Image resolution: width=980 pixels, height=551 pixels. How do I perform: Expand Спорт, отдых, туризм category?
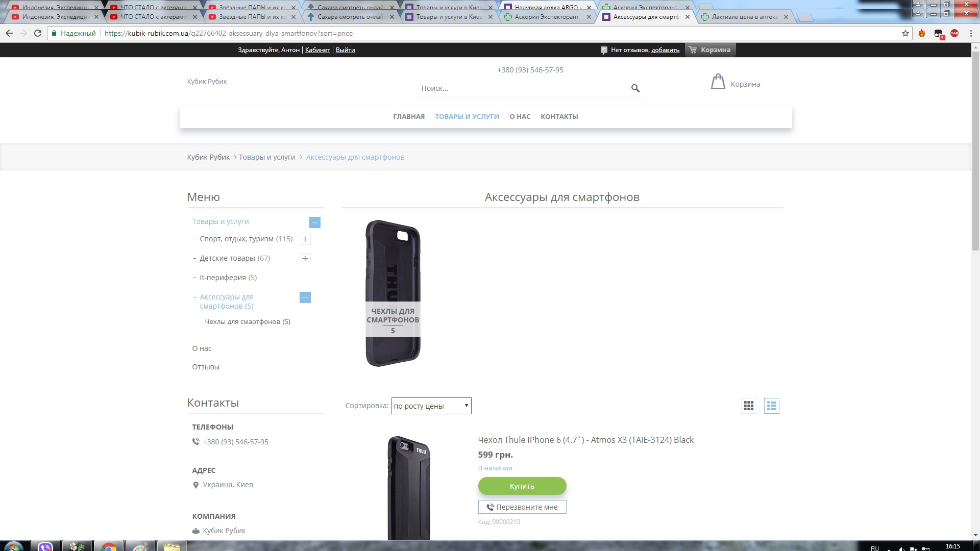pos(305,239)
